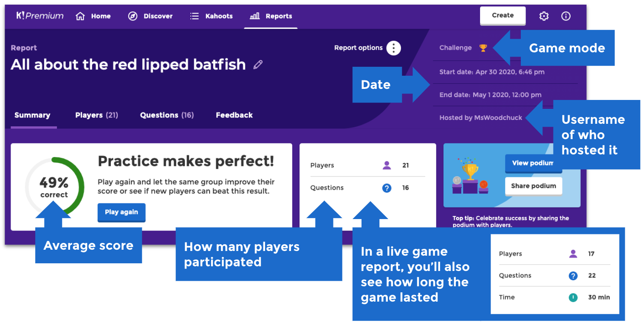Click the Play again button
The height and width of the screenshot is (325, 644).
(121, 212)
